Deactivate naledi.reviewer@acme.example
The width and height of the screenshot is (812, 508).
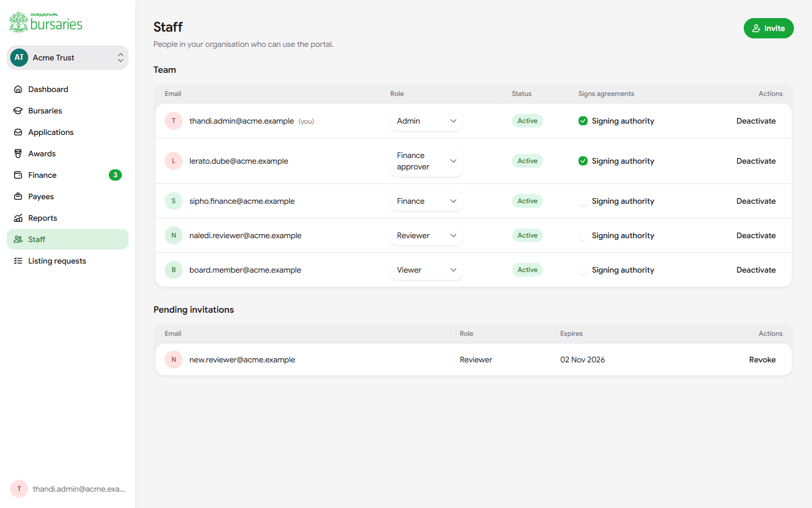[x=756, y=235]
